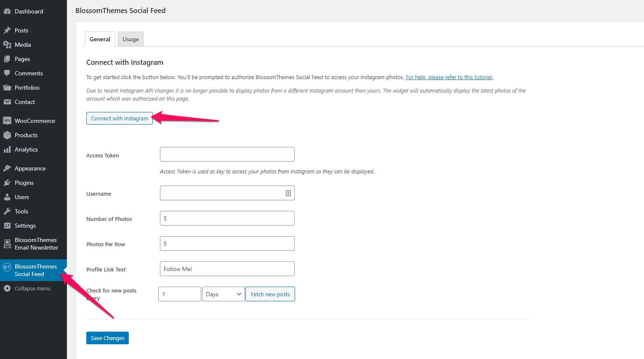Open the help tutorial link

pos(449,77)
